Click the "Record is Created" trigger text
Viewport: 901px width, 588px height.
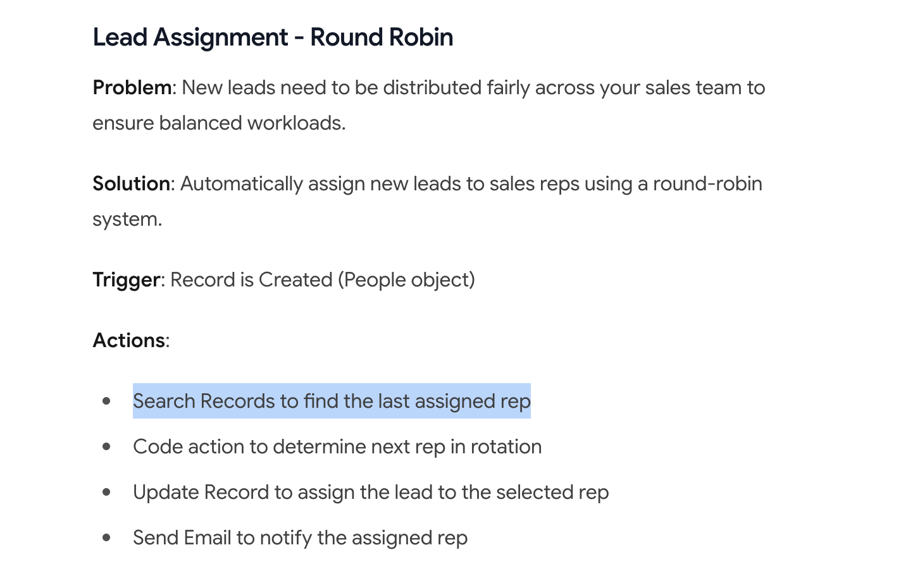[x=251, y=279]
